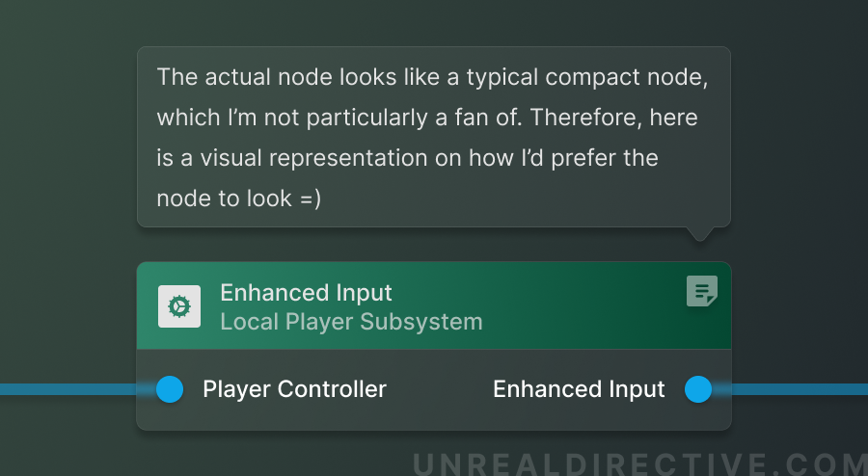
Task: Click the "Local Player Subsystem" subtitle
Action: click(x=351, y=322)
